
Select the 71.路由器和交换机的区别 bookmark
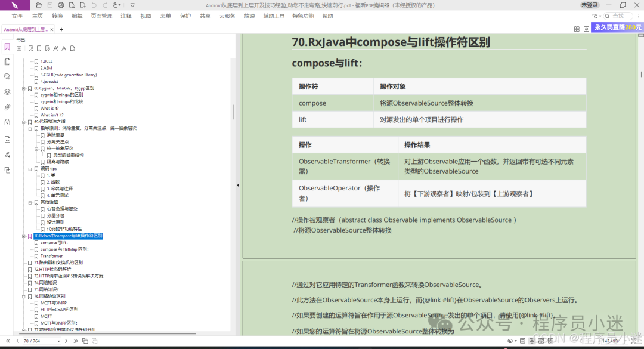tap(58, 262)
